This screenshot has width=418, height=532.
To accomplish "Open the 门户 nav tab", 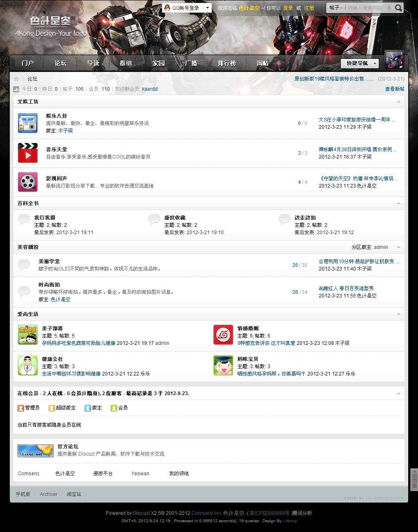I will click(28, 63).
